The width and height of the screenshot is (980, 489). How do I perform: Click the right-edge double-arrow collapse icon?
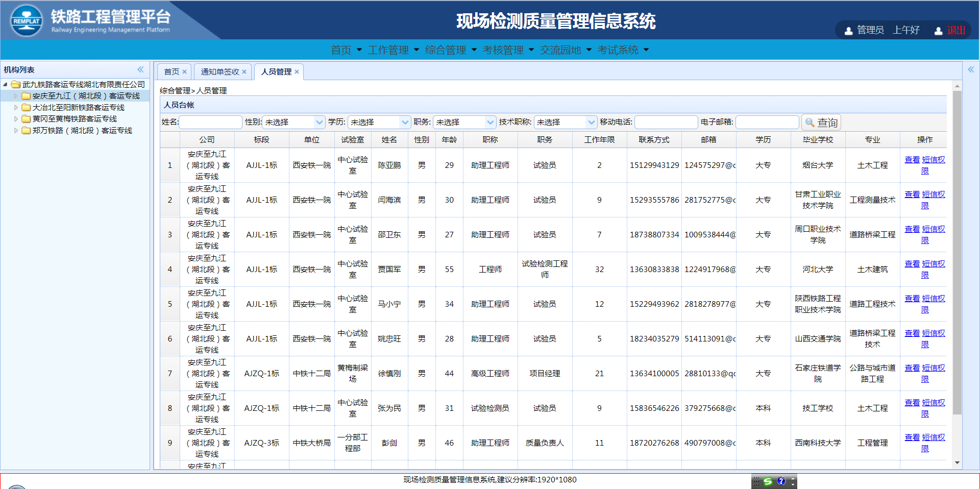971,69
